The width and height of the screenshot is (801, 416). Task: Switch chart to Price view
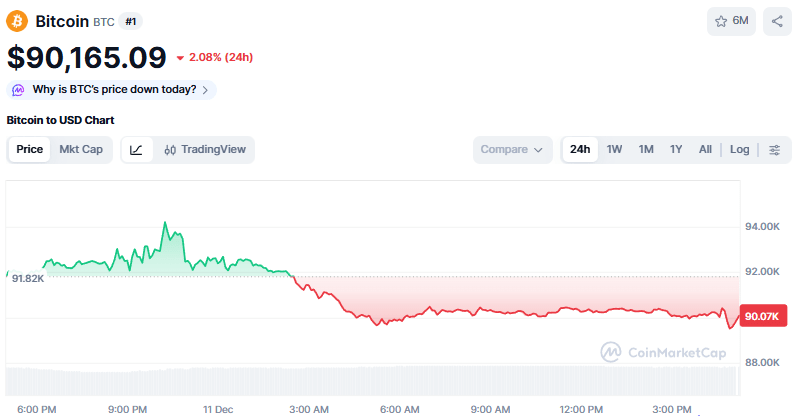click(30, 150)
